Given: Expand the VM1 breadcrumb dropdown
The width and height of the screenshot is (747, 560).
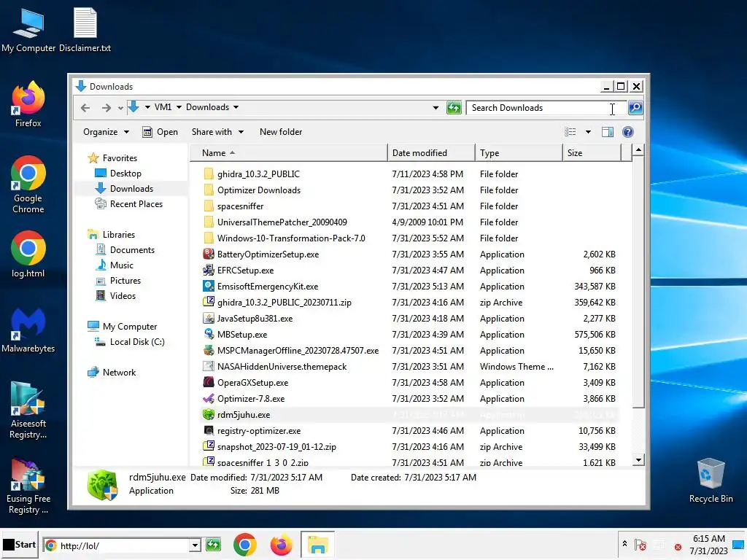Looking at the screenshot, I should [x=179, y=107].
